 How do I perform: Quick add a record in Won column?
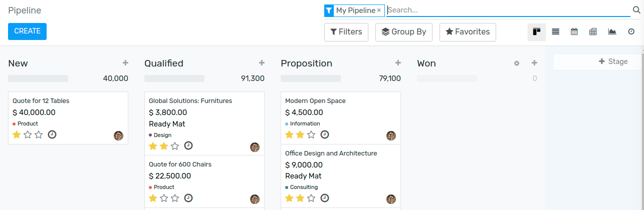coord(534,63)
